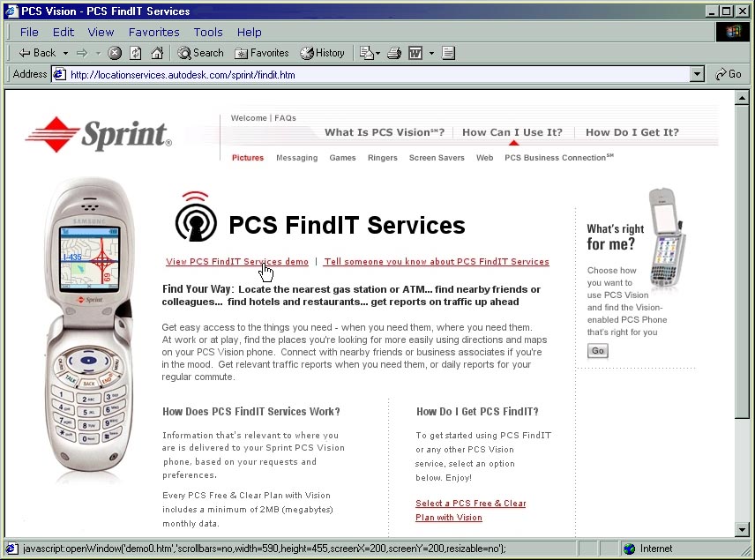Click the Go button beside address bar

pos(728,74)
